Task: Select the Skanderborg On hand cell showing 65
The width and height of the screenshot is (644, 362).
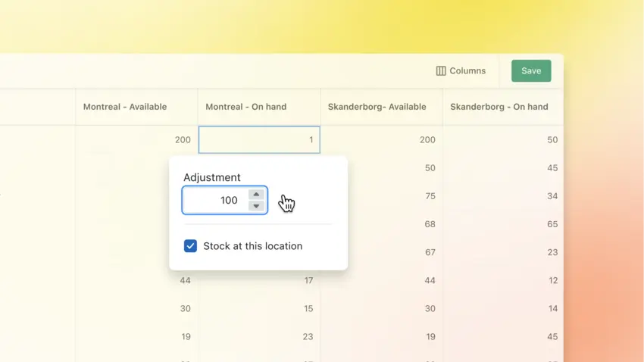Action: coord(503,224)
